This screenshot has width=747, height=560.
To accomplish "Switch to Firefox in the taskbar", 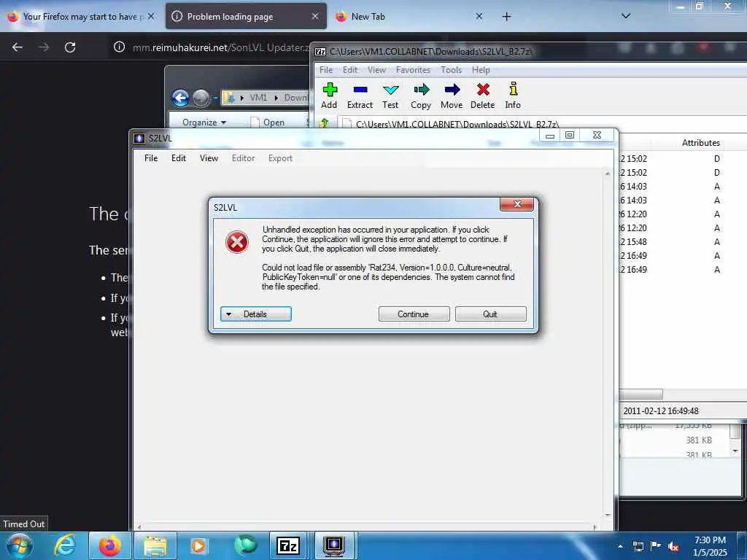I will click(109, 545).
